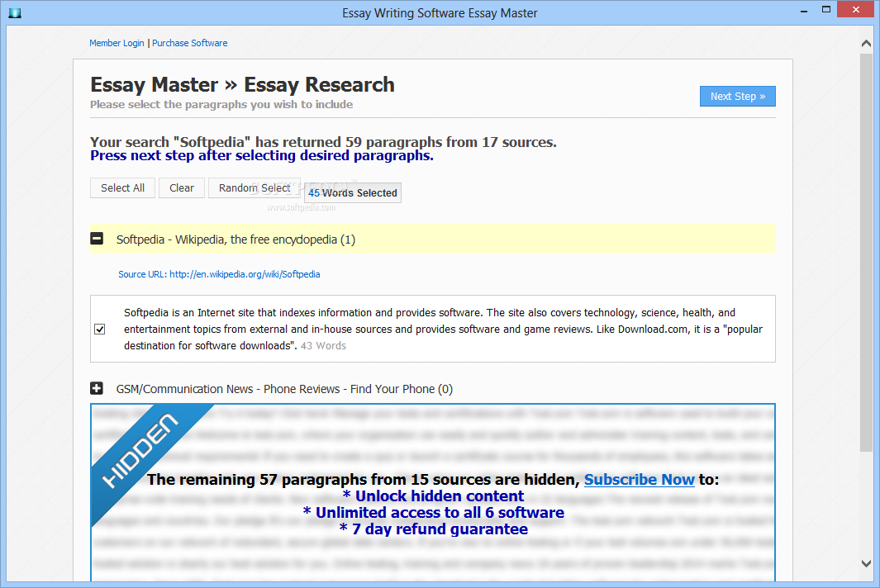Click the 'Unlock hidden content' text
The height and width of the screenshot is (588, 880).
coord(433,496)
